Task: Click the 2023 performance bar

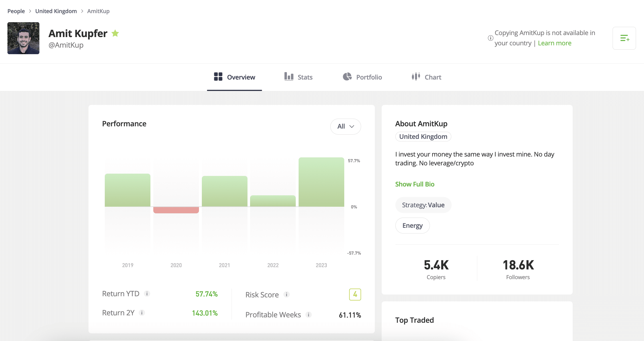Action: pyautogui.click(x=321, y=182)
